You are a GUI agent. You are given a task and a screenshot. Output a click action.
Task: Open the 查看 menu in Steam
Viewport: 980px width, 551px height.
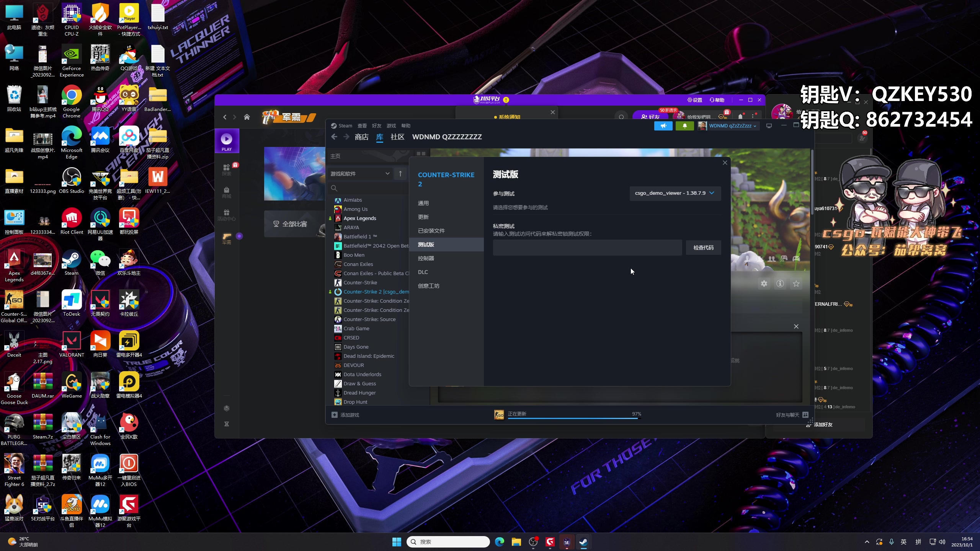point(362,126)
